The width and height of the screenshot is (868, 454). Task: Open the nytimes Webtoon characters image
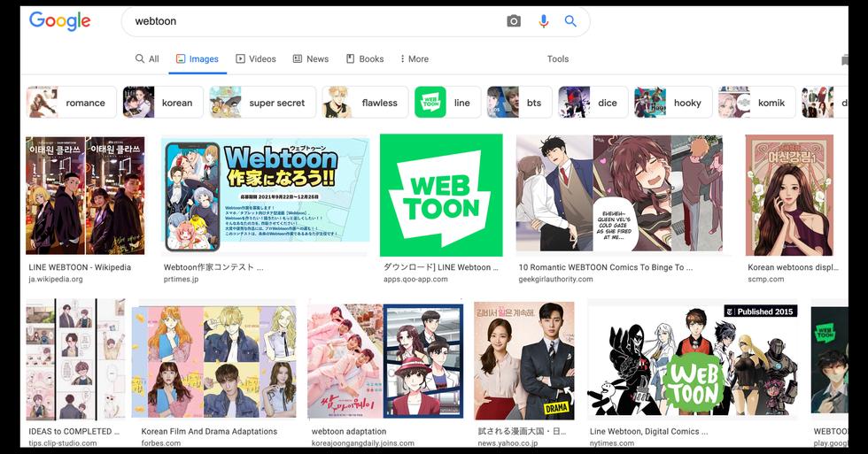693,360
